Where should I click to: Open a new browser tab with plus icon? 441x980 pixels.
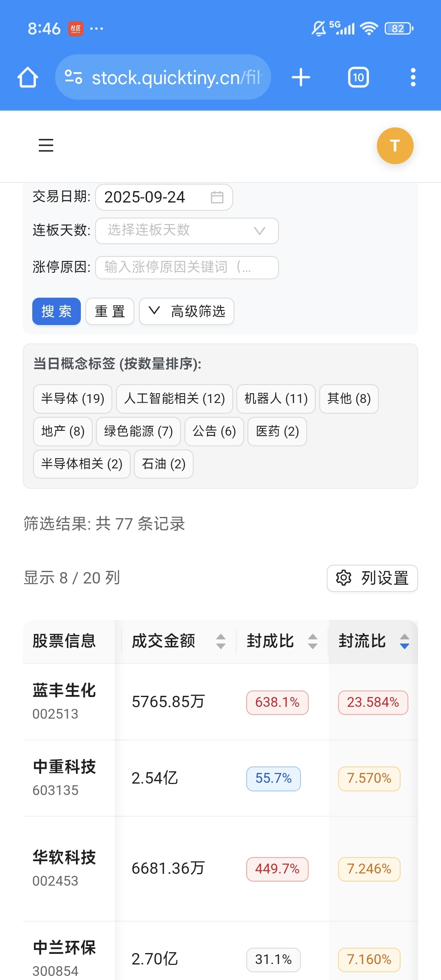(x=301, y=77)
